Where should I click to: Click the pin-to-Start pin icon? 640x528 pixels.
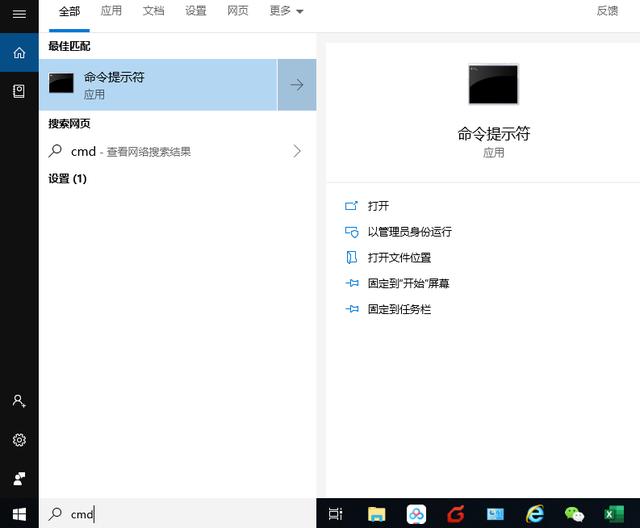(x=352, y=283)
